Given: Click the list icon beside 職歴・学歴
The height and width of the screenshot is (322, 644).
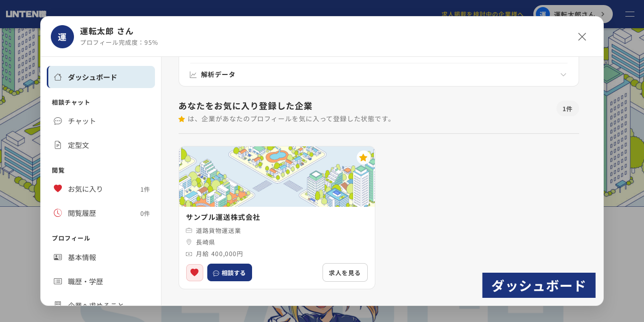Looking at the screenshot, I should click(x=58, y=281).
